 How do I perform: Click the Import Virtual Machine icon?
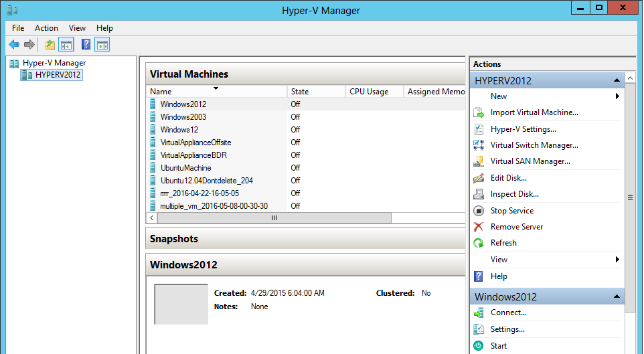[x=479, y=112]
